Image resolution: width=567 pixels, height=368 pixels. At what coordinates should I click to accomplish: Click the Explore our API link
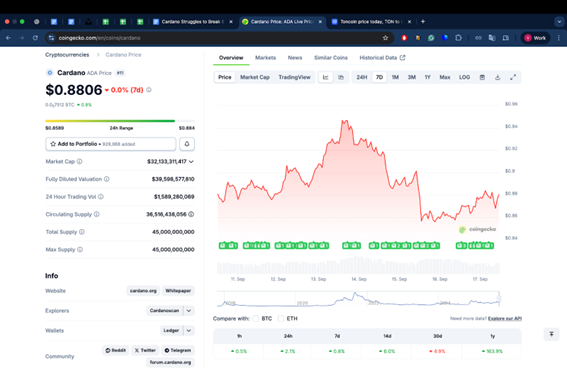click(505, 318)
